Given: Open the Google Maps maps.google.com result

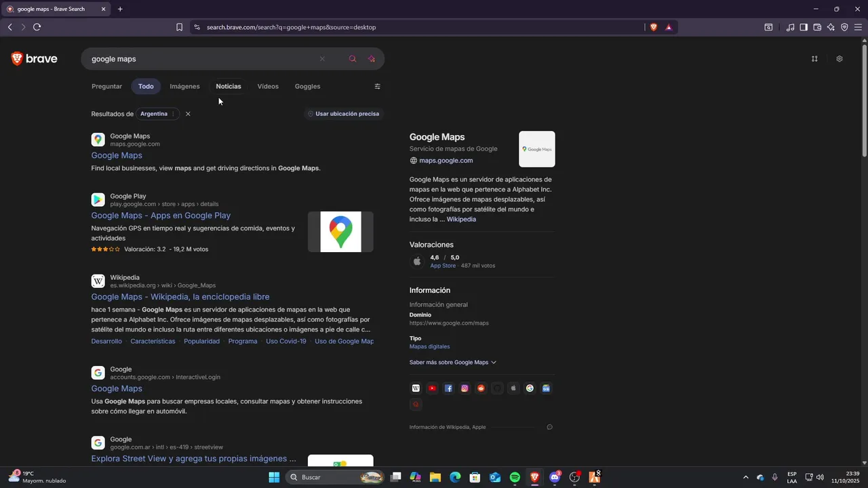Looking at the screenshot, I should tap(117, 155).
